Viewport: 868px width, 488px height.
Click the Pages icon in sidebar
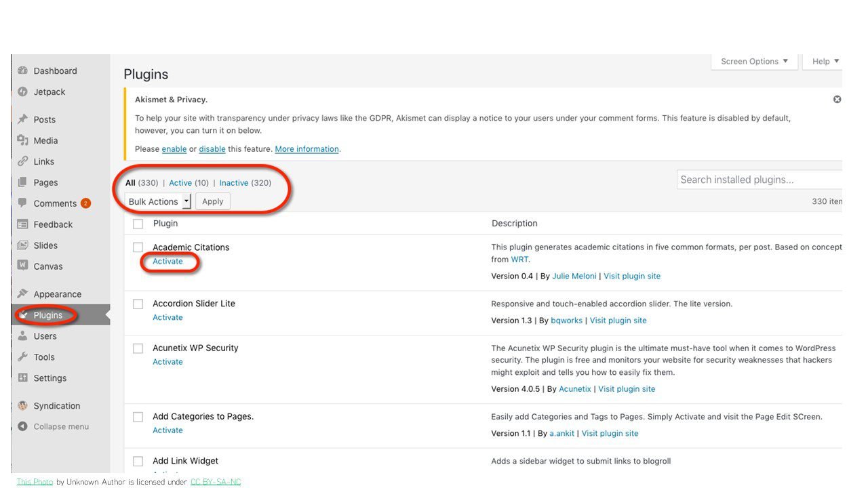pos(22,182)
